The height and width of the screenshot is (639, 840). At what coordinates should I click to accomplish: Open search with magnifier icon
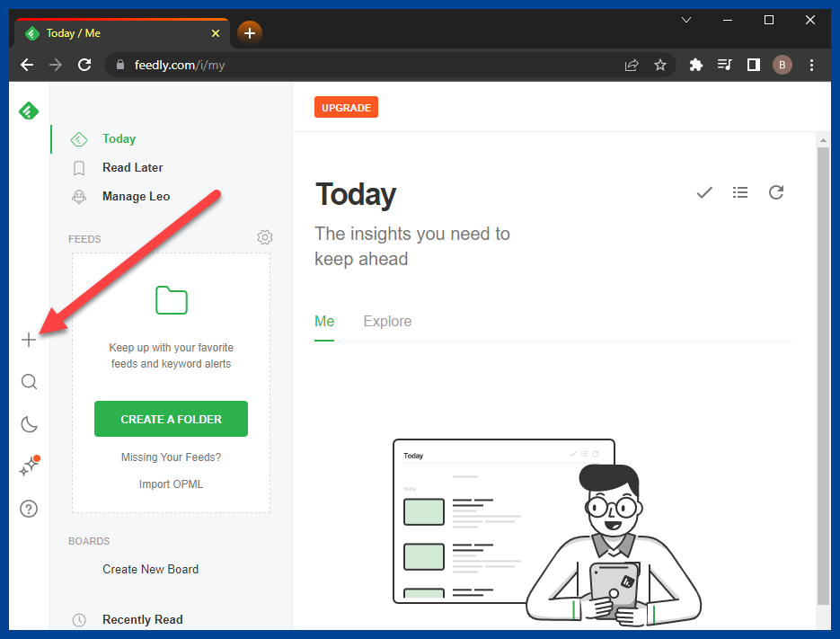(29, 382)
